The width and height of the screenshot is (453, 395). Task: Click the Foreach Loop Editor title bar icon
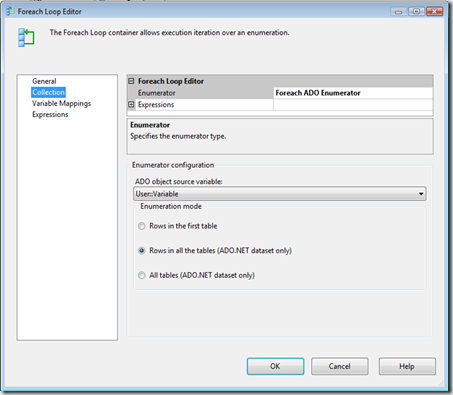coord(10,11)
